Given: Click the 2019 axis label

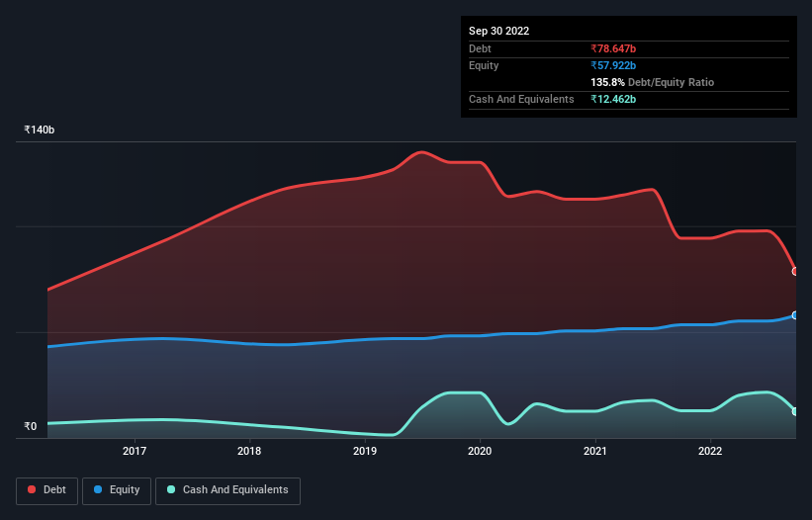Looking at the screenshot, I should (365, 451).
